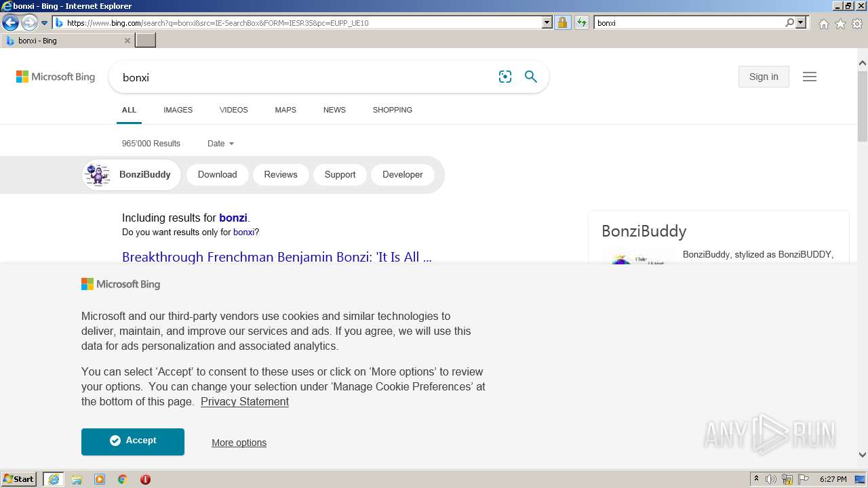Select the Reviews chip
Image resolution: width=868 pixels, height=488 pixels.
tap(281, 174)
